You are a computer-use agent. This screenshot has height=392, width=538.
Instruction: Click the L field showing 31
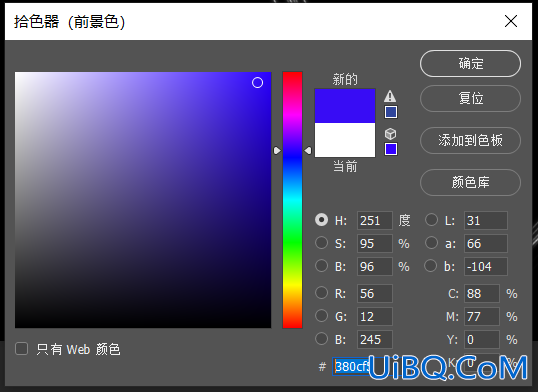[486, 220]
